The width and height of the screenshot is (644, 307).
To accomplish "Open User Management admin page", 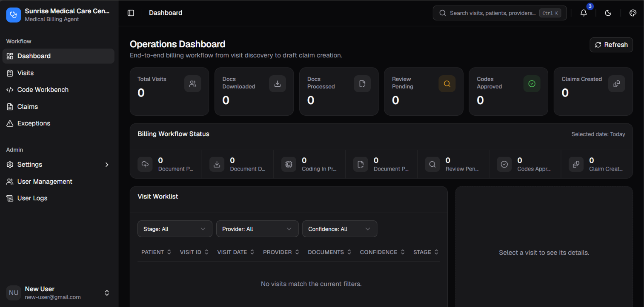I will point(59,182).
